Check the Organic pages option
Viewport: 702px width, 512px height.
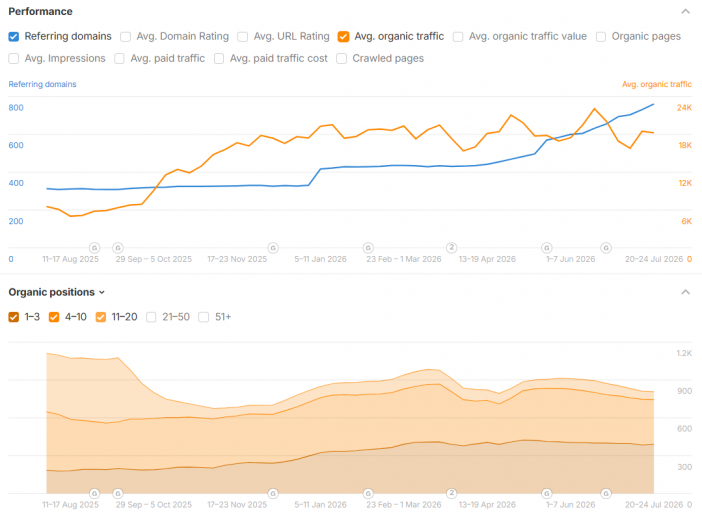[x=601, y=37]
